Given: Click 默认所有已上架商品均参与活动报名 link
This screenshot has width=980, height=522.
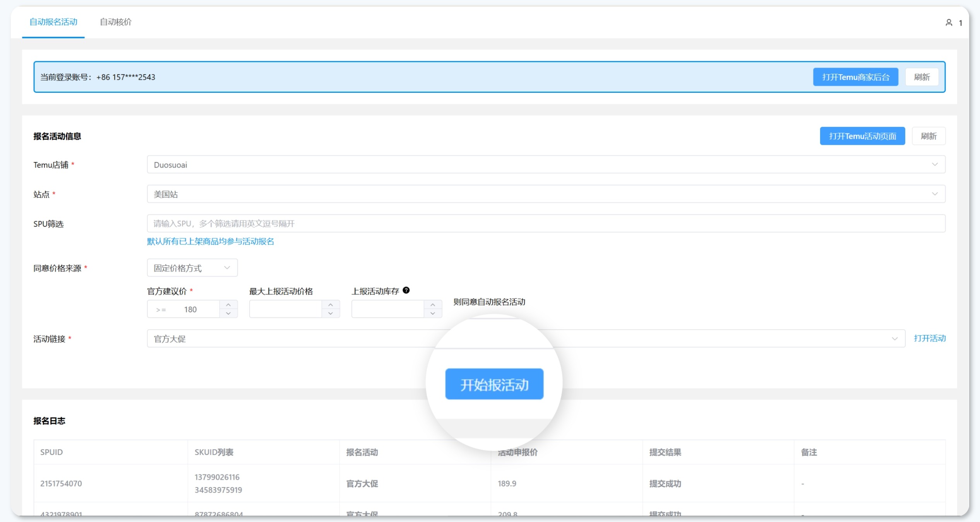Looking at the screenshot, I should pyautogui.click(x=211, y=241).
